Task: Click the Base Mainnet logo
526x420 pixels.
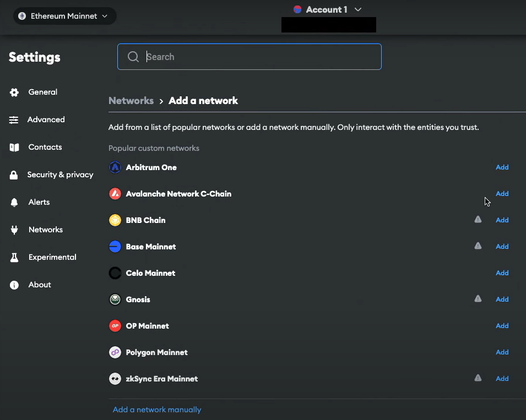Action: point(115,247)
